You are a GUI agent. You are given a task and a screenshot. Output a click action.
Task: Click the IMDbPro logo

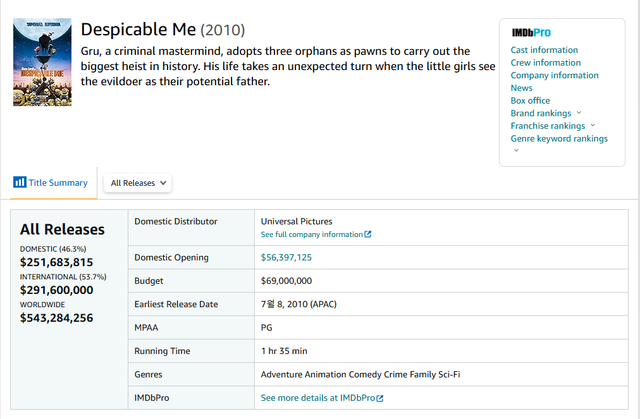[x=531, y=32]
